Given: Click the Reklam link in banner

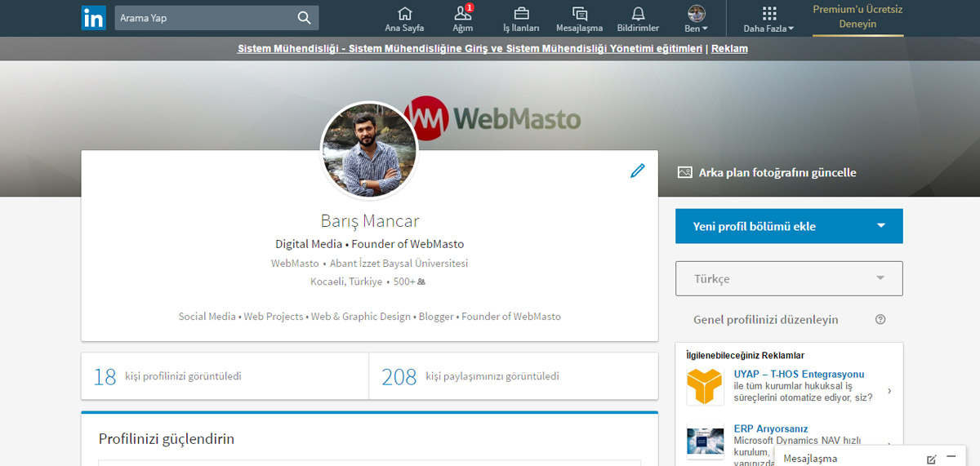Looking at the screenshot, I should pos(729,49).
